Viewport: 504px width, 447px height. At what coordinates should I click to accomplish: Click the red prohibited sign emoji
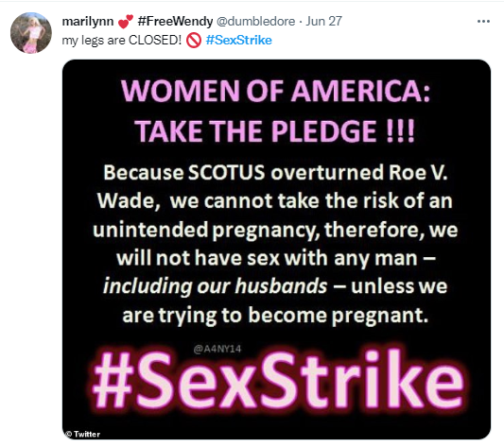(194, 41)
